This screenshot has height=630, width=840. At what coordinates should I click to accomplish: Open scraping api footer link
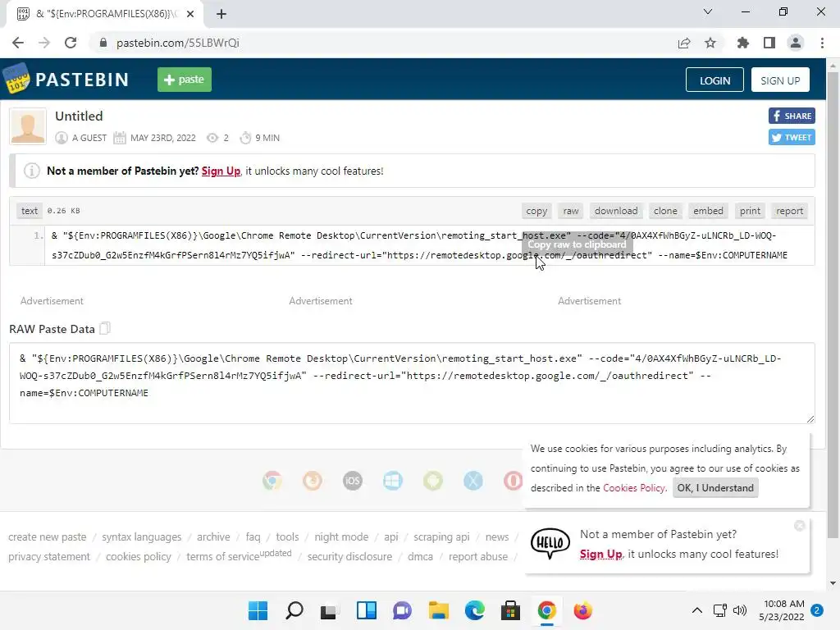tap(441, 536)
